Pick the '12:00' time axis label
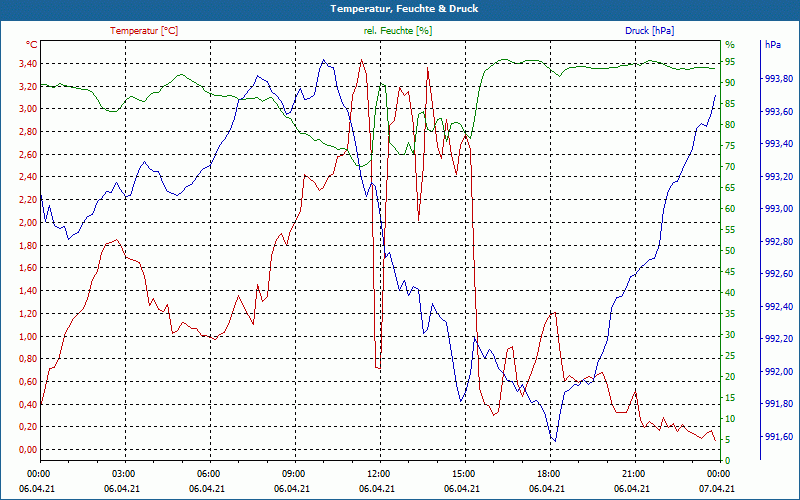The height and width of the screenshot is (500, 800). (378, 473)
